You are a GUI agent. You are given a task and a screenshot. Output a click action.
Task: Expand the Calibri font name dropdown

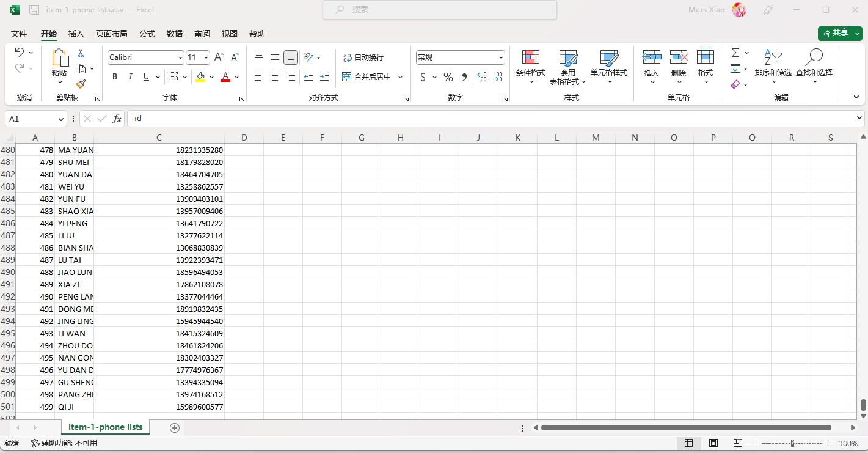click(x=180, y=57)
